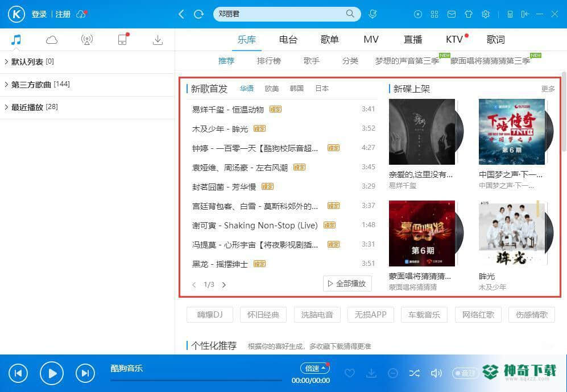The width and height of the screenshot is (567, 392).
Task: Select 日本 new songs filter
Action: pos(322,89)
